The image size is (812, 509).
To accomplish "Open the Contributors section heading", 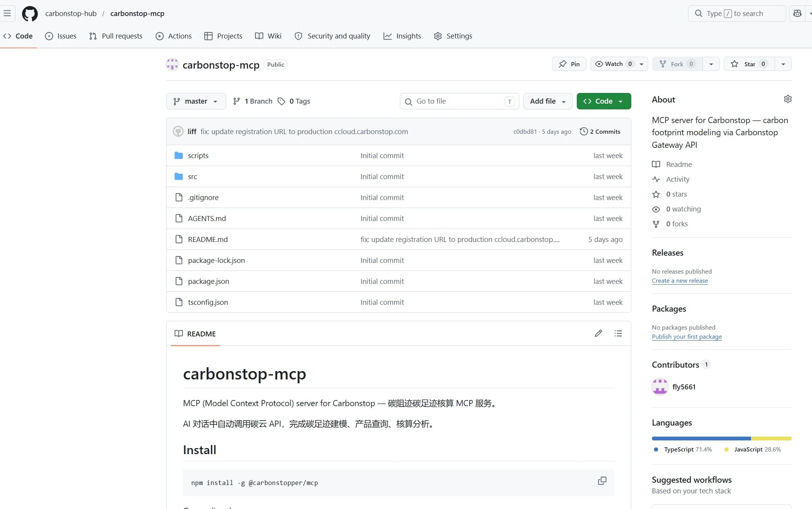I will (675, 365).
